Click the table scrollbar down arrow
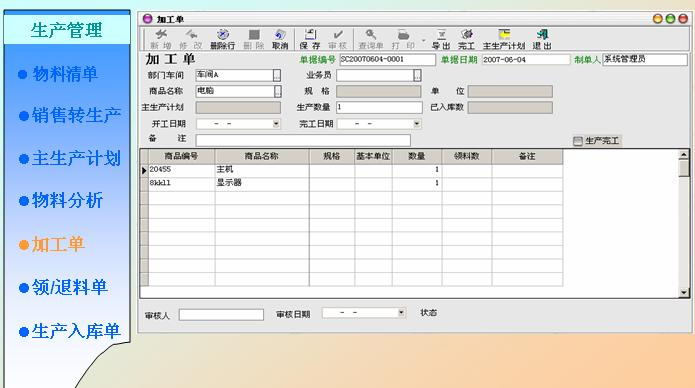This screenshot has width=695, height=388. (683, 292)
